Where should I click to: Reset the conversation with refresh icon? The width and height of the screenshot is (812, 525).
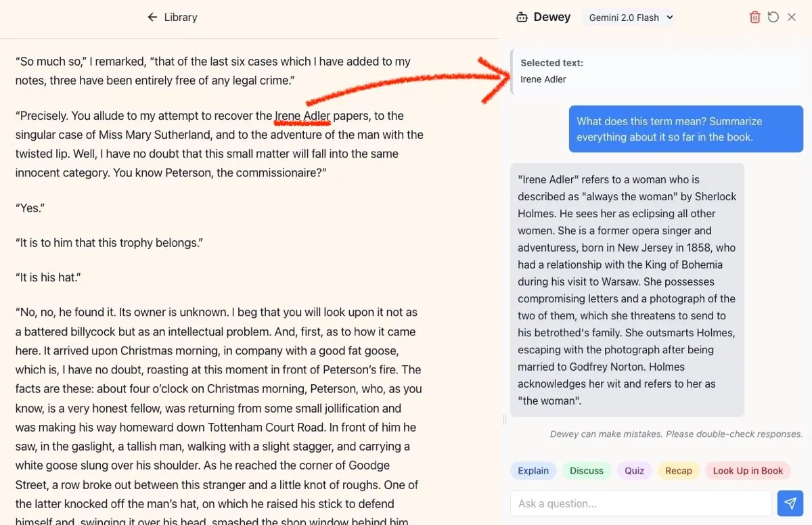(773, 18)
